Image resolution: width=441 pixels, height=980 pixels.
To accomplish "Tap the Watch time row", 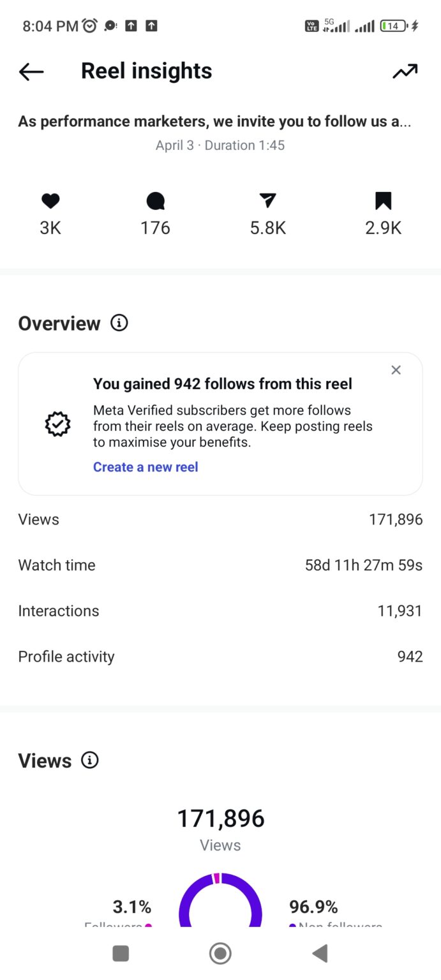I will (220, 565).
